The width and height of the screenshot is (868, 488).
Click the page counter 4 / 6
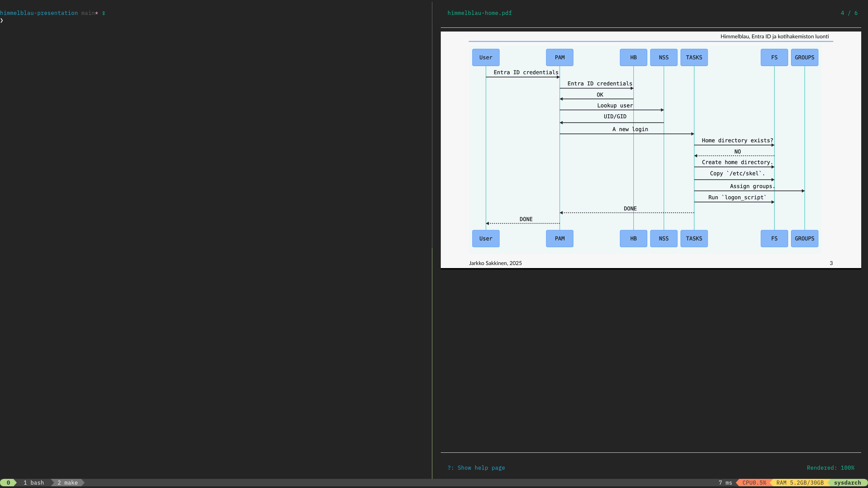pyautogui.click(x=849, y=13)
